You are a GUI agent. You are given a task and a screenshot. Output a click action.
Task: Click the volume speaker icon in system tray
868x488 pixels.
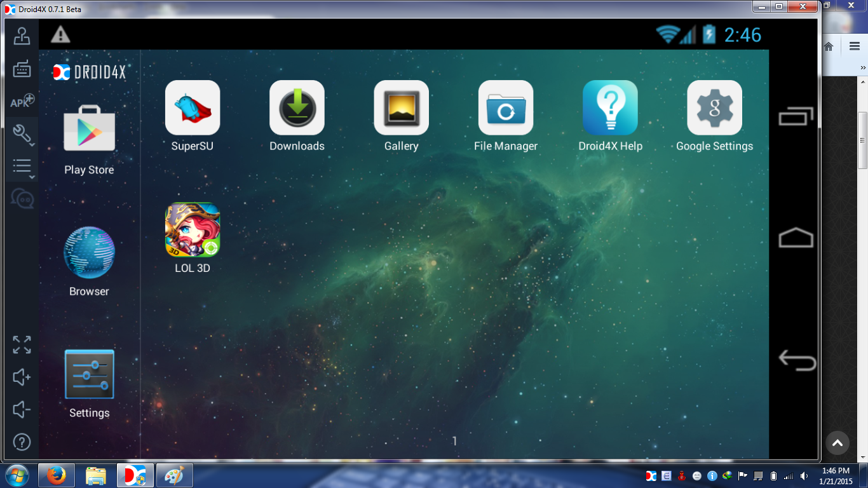click(x=804, y=476)
